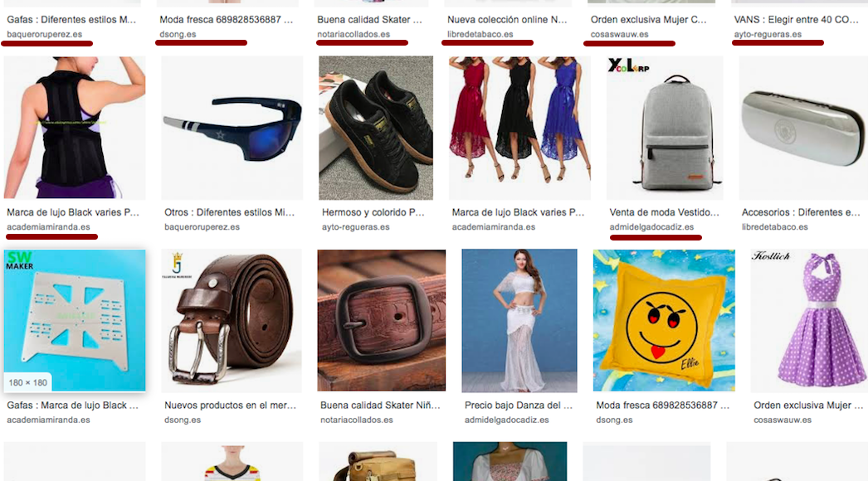Open the 'VANS : Elegir entre 40 CO...' title
The width and height of the screenshot is (868, 481).
[796, 19]
